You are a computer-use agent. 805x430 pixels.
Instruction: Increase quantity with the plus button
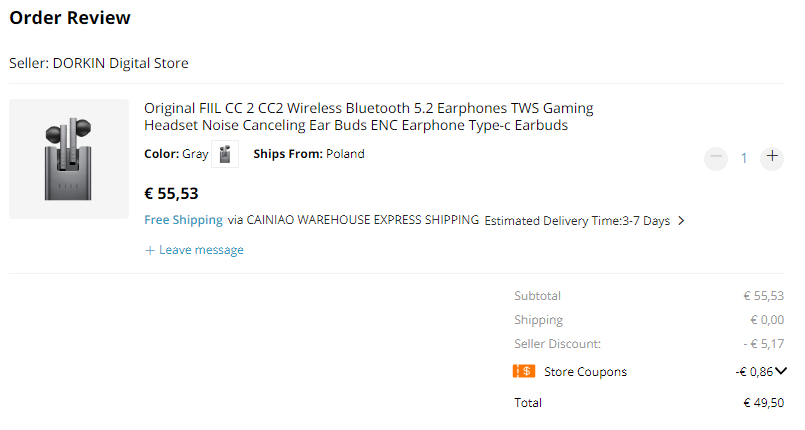[x=772, y=158]
